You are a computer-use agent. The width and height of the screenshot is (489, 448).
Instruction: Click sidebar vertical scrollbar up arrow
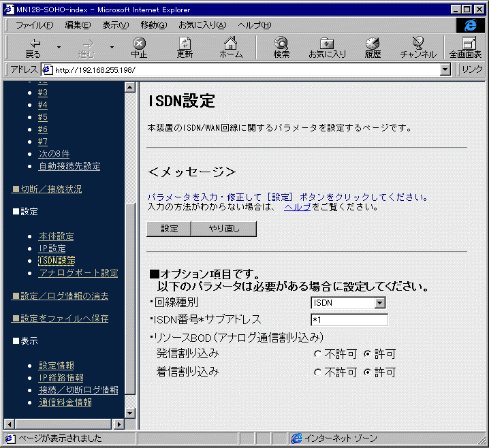pos(129,87)
